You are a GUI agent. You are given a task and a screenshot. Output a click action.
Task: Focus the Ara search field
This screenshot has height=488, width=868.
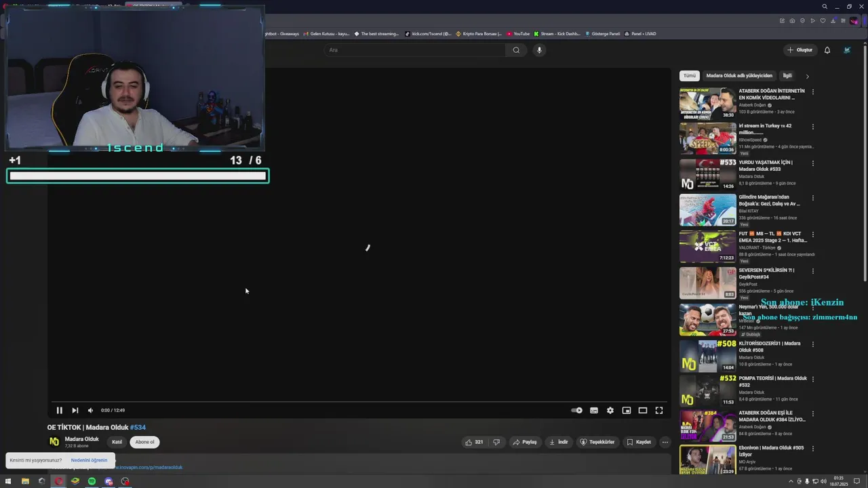point(414,50)
